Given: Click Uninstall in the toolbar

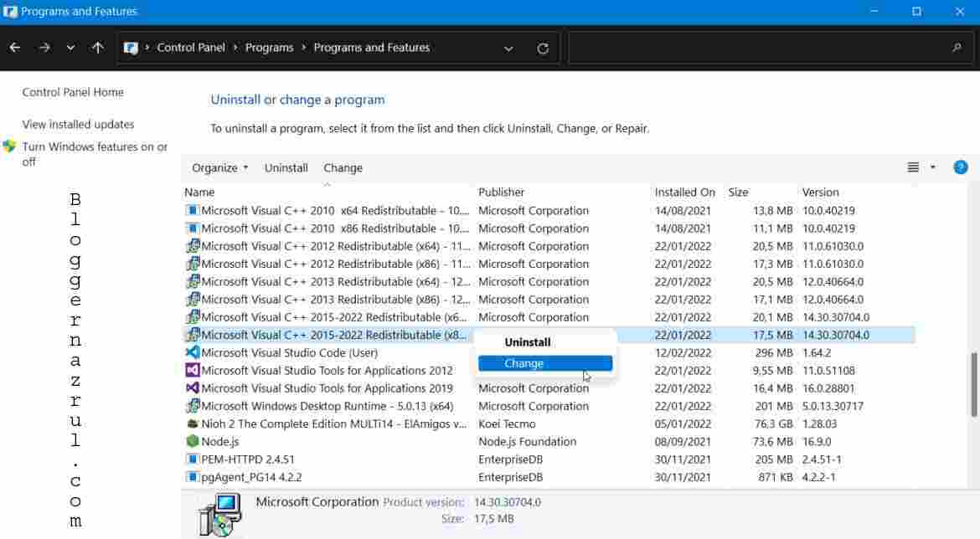Looking at the screenshot, I should 286,167.
